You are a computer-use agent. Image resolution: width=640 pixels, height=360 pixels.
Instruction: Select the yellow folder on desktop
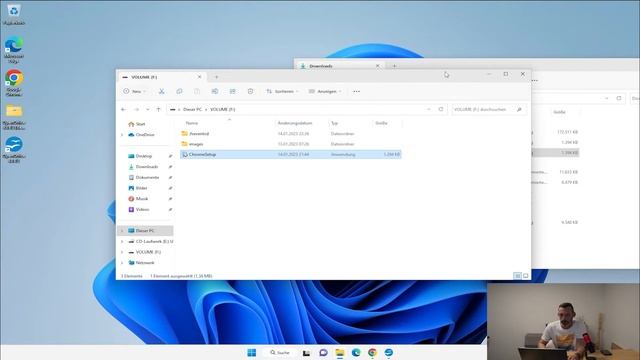pos(14,117)
